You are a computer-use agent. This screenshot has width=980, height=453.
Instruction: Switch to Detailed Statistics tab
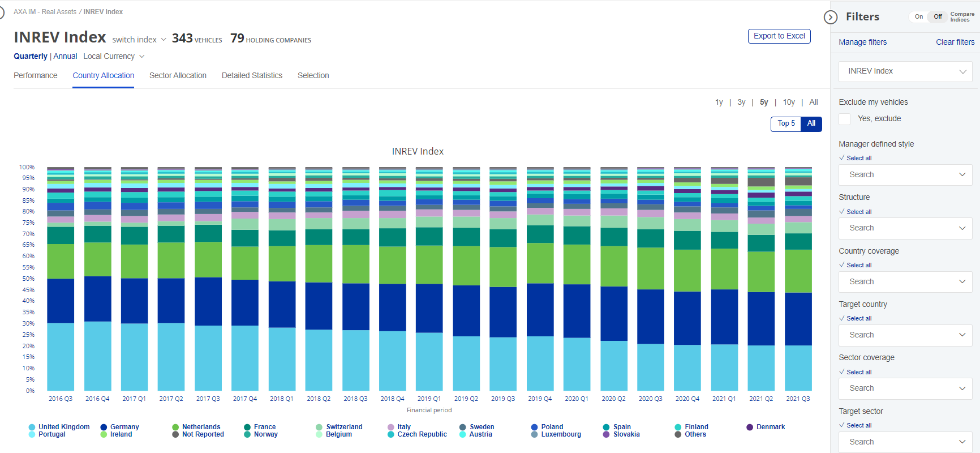point(252,76)
